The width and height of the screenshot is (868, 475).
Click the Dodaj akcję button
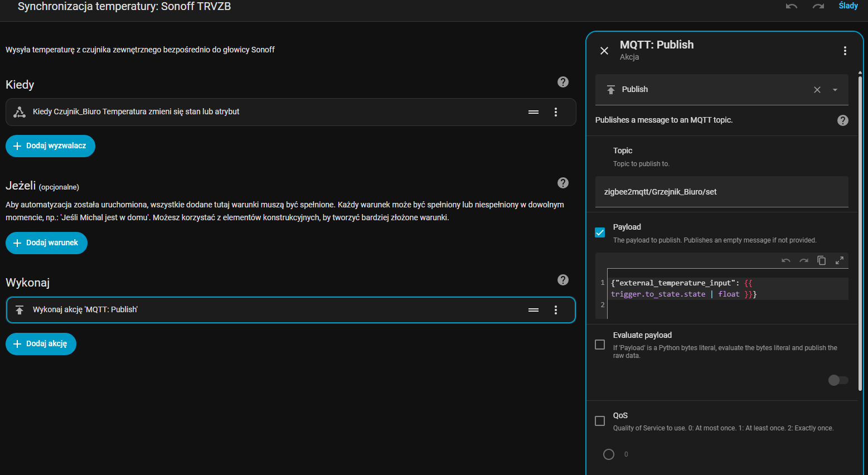tap(41, 344)
